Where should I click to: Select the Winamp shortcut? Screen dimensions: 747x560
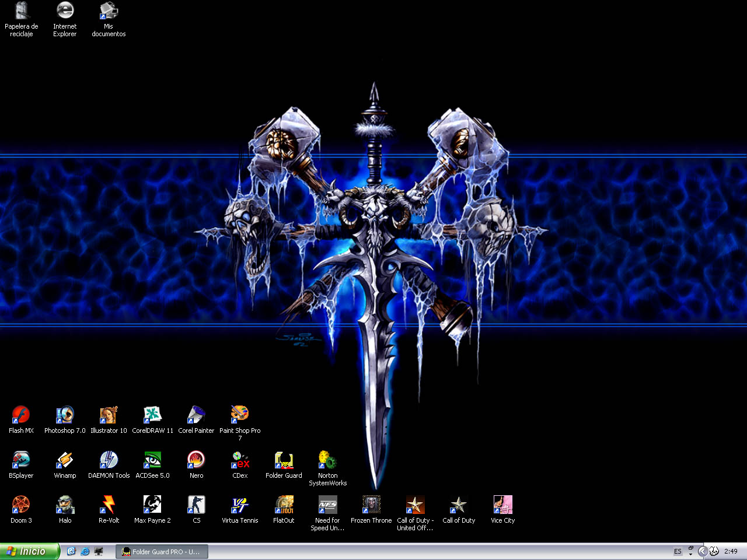[65, 464]
